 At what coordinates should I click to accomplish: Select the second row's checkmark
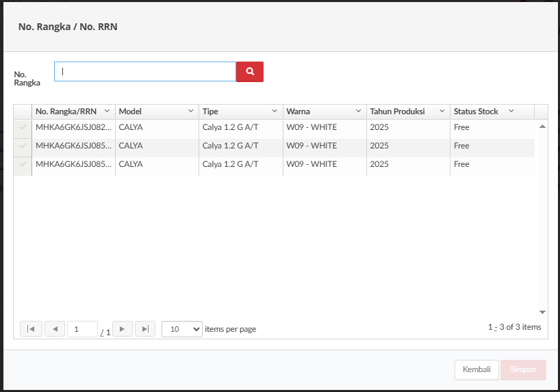tap(23, 146)
